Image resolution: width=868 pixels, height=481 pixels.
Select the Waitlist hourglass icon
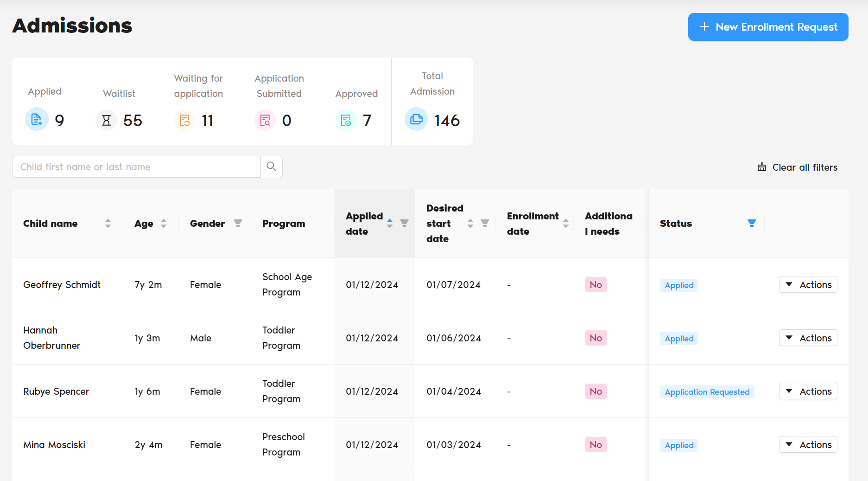point(106,120)
